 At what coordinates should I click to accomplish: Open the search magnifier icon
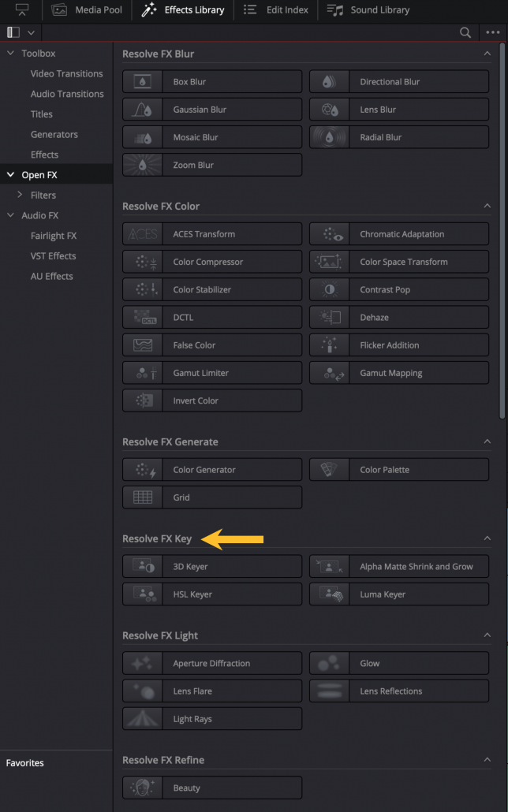click(x=465, y=32)
